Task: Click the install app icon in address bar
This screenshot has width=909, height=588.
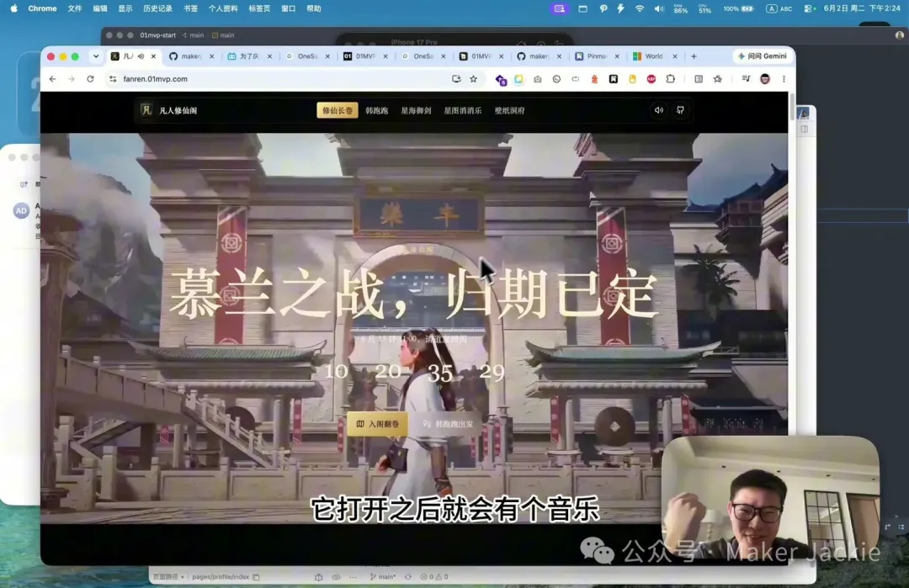Action: 456,79
